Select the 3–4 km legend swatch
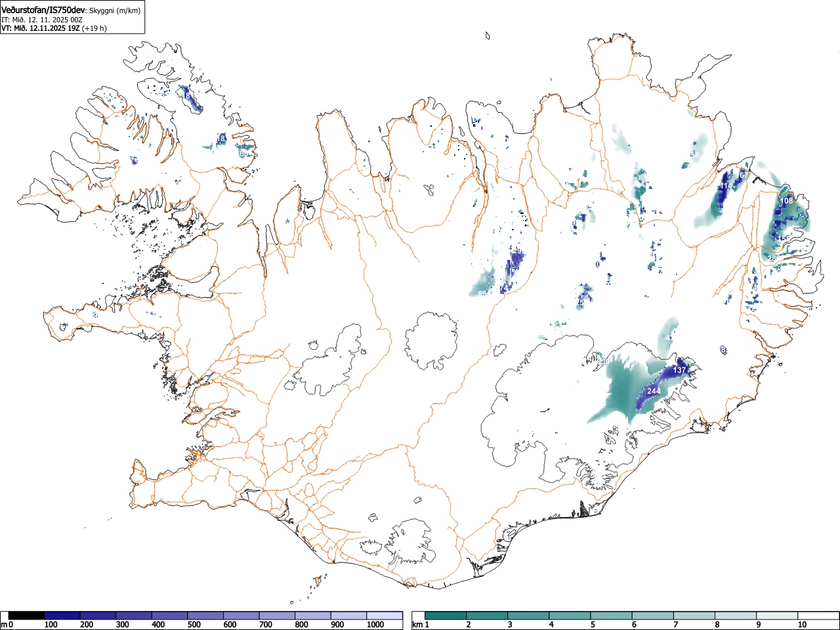Viewport: 840px width, 630px height. [x=528, y=616]
